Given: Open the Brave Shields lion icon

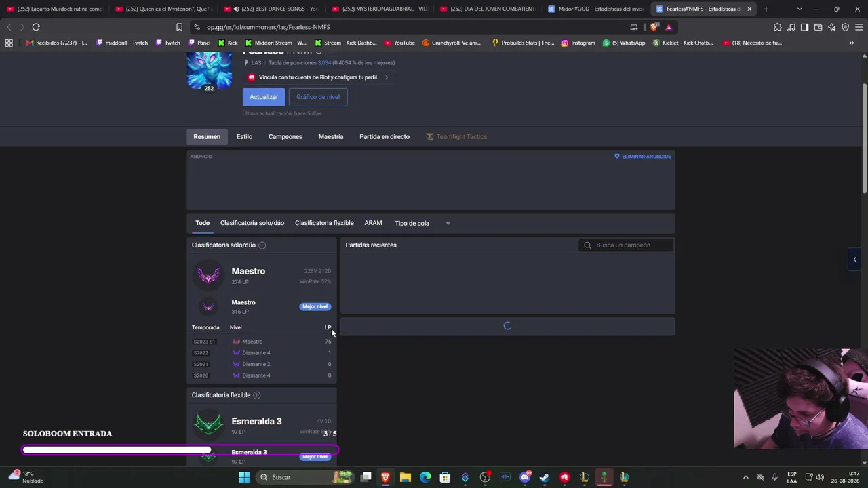Looking at the screenshot, I should click(654, 27).
